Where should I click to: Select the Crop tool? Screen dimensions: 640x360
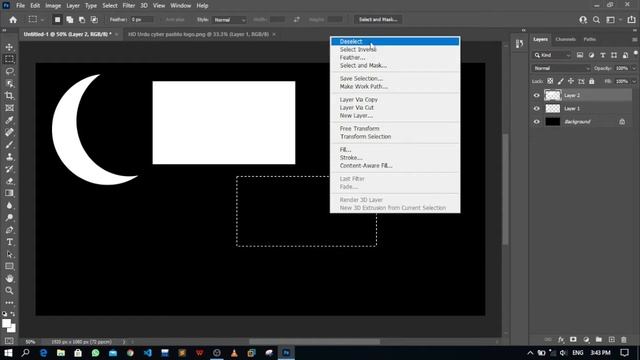tap(9, 96)
